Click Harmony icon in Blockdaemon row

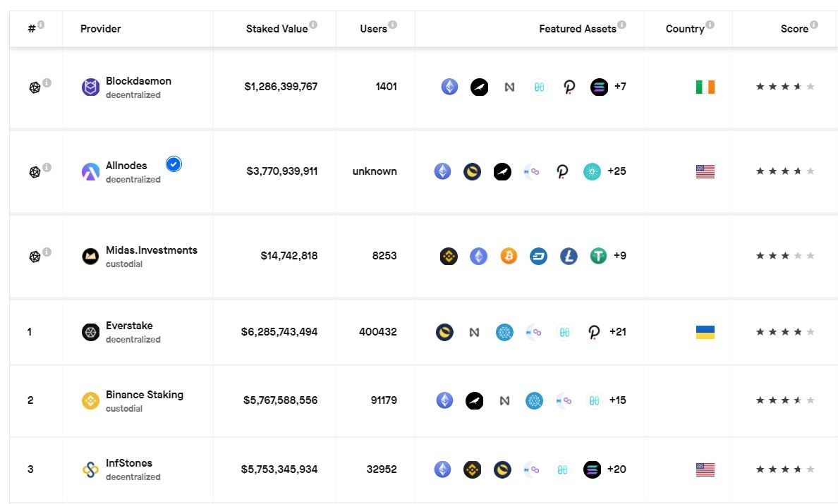[539, 87]
